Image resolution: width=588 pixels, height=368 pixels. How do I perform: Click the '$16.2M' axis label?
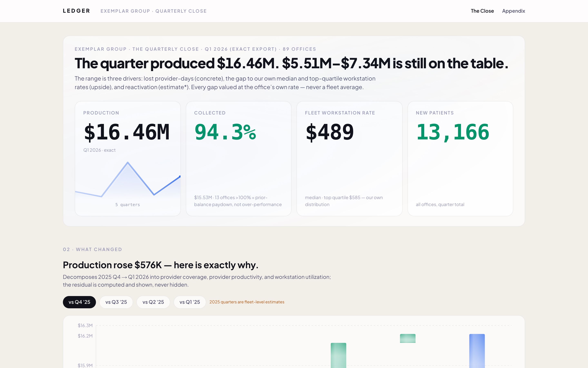[85, 336]
